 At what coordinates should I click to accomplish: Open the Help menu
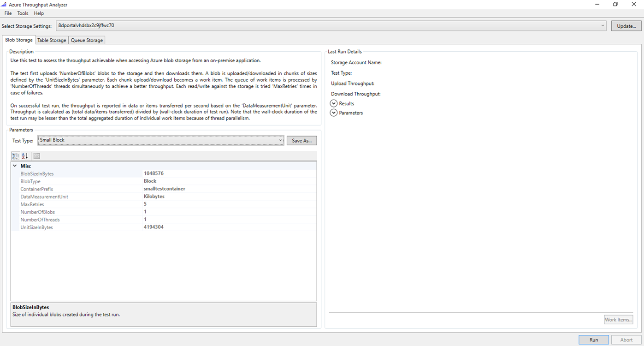pyautogui.click(x=39, y=13)
